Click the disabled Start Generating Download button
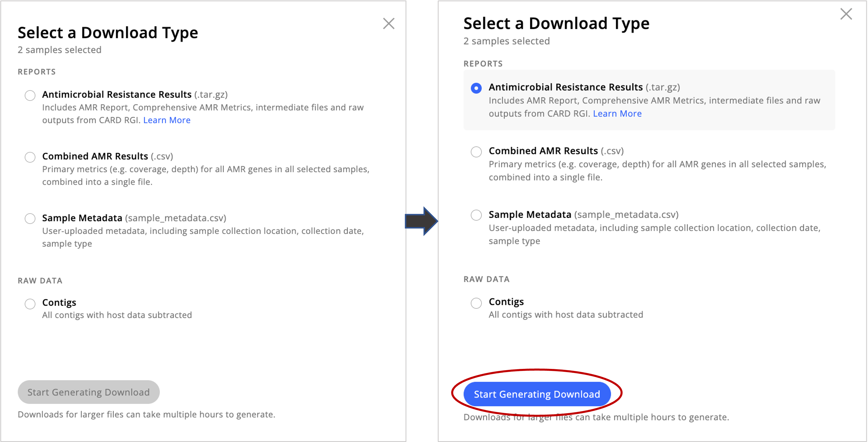 (x=88, y=391)
